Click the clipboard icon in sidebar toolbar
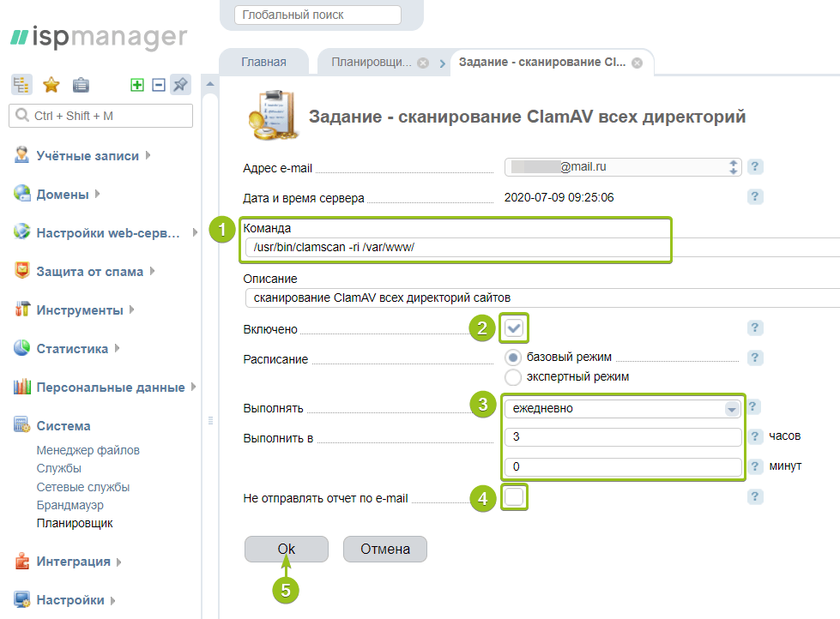 (81, 85)
